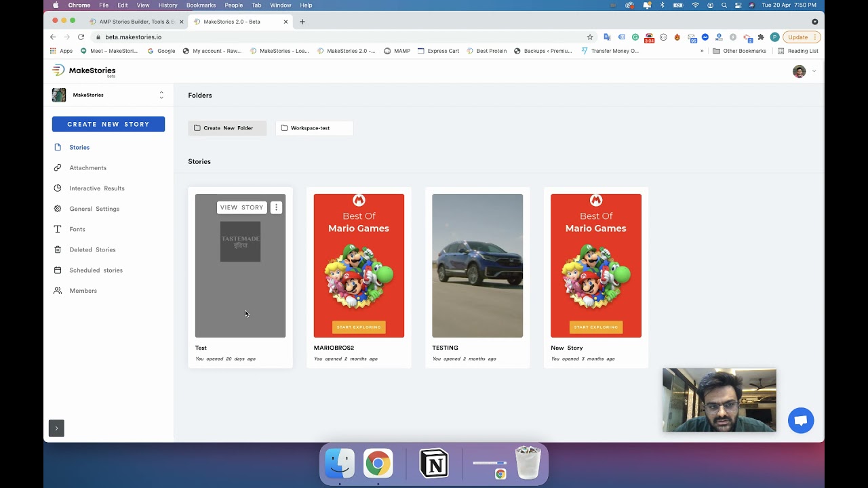868x488 pixels.
Task: Open the MakeStories workspace switcher
Action: (108, 95)
